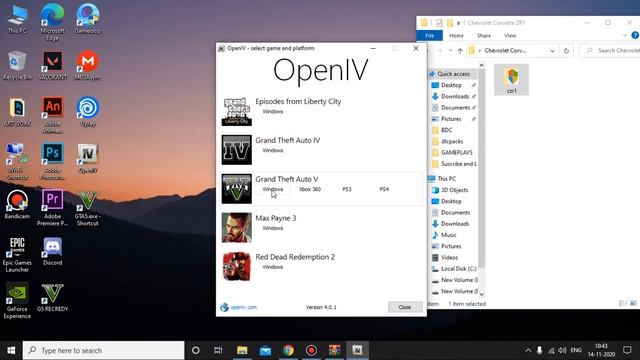Select Xbox 360 platform for Grand Theft Auto V
Image resolution: width=640 pixels, height=360 pixels.
point(310,189)
